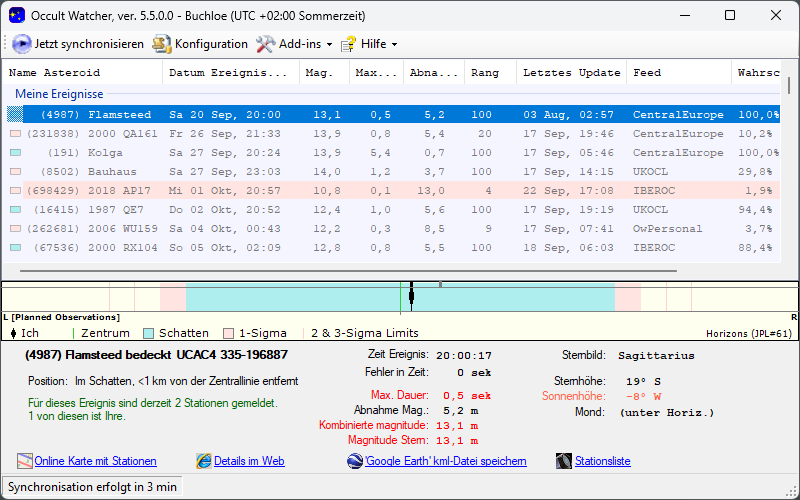
Task: Collapse the Meine Ereignisse group header
Action: 59,93
